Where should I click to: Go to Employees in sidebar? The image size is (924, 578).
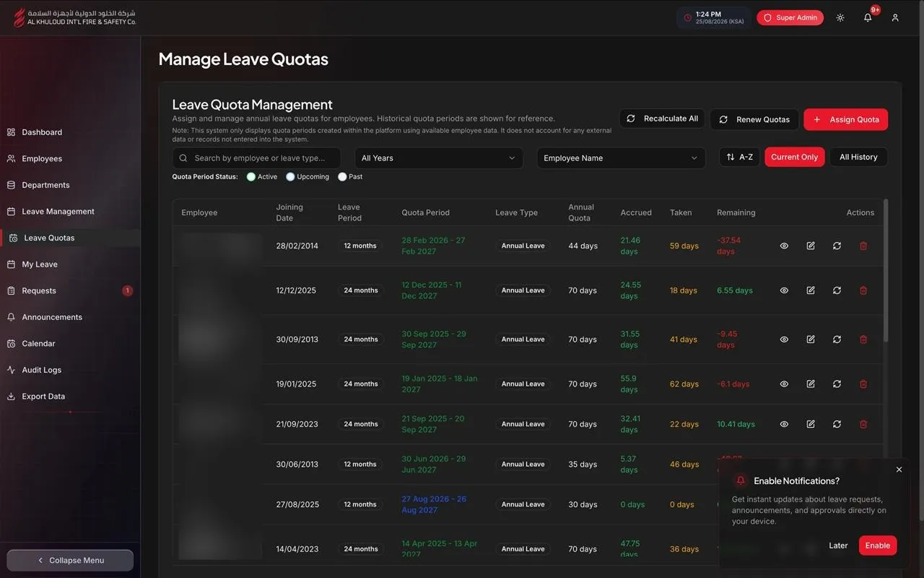(70, 158)
